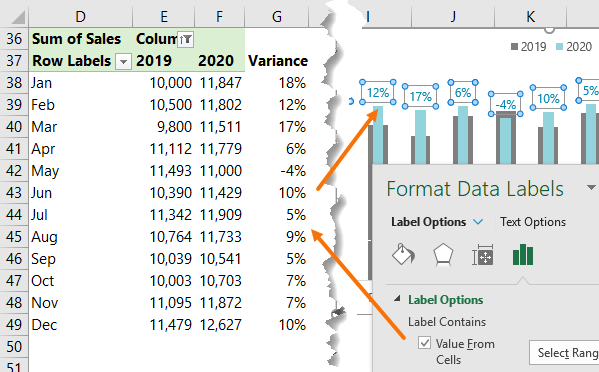Screen dimensions: 599x372
Task: Select column D header
Action: 80,16
